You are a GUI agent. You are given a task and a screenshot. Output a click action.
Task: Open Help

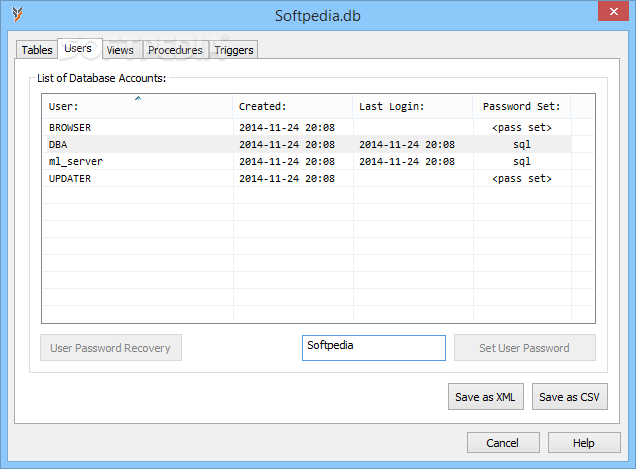584,443
